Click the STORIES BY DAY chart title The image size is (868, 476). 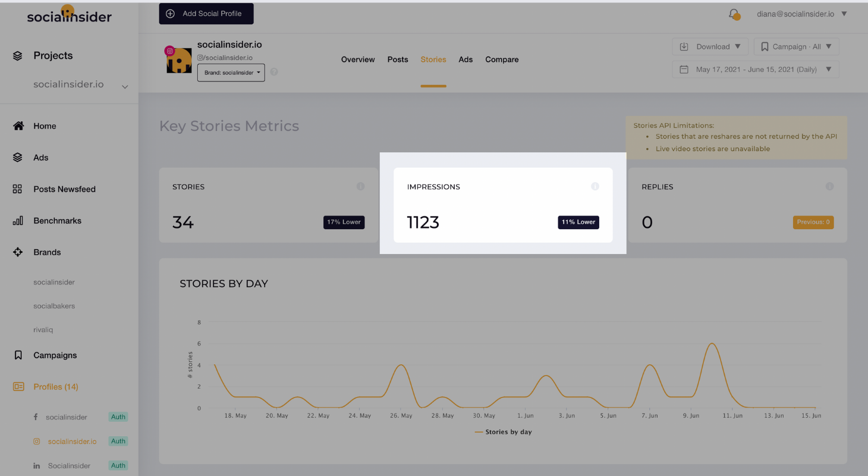pos(224,284)
